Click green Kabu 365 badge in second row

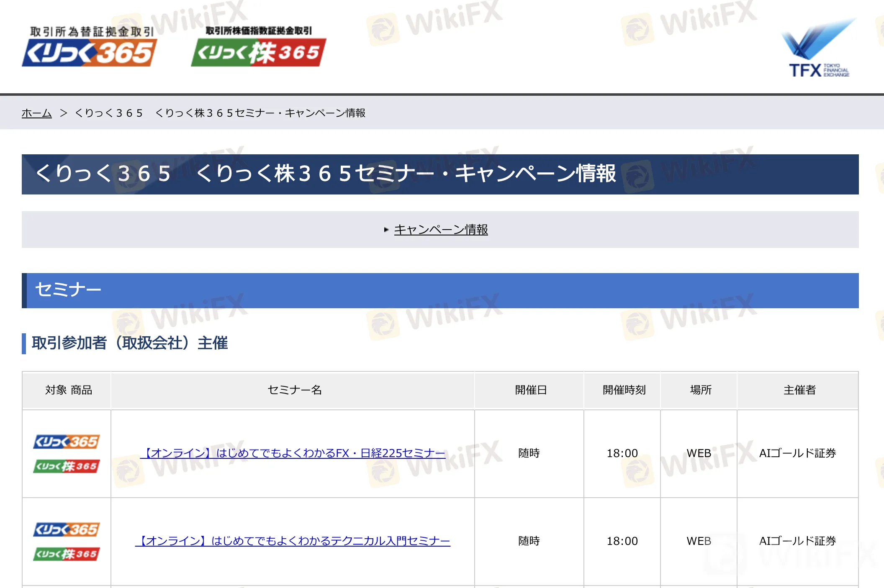point(67,554)
